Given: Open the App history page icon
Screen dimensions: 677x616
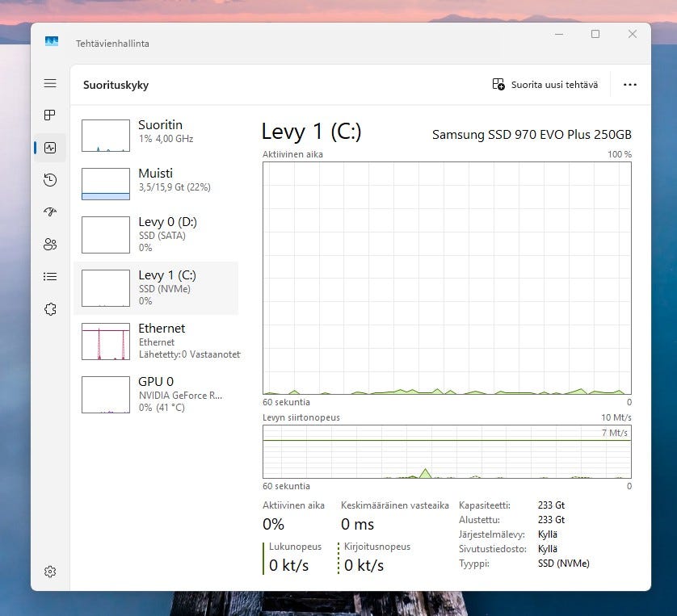Looking at the screenshot, I should coord(50,180).
